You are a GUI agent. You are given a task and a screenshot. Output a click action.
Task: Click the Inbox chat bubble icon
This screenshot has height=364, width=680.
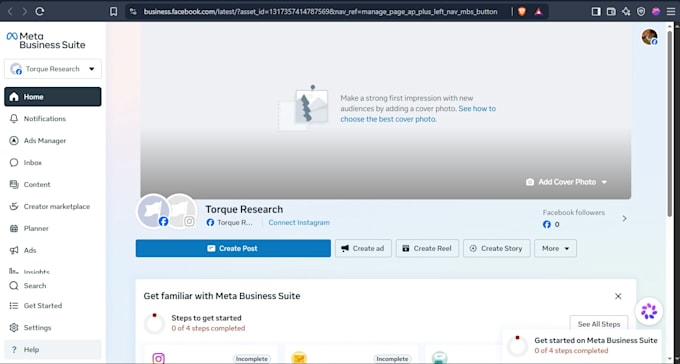(x=14, y=162)
